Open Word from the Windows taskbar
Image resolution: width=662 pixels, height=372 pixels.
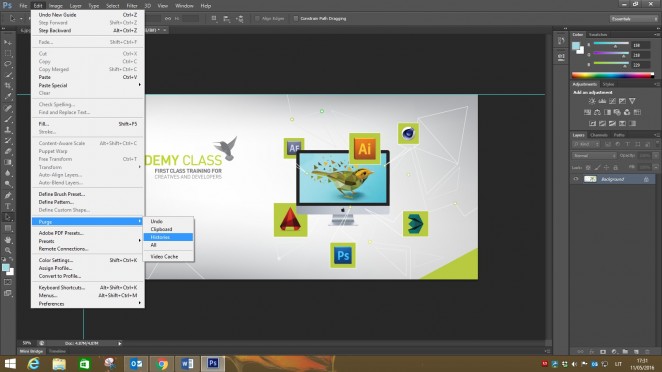pyautogui.click(x=187, y=364)
